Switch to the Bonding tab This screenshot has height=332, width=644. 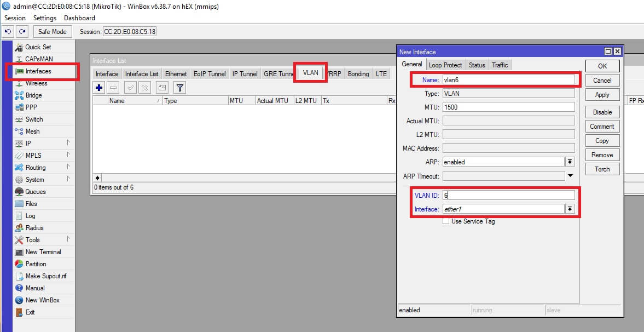[x=358, y=74]
